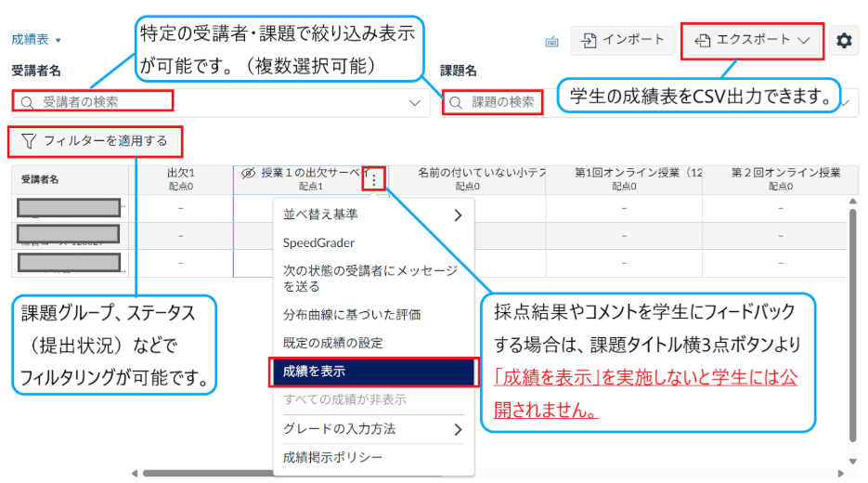Click the horizontal scrollbar below the grade table
Image resolution: width=868 pixels, height=483 pixels.
pos(464,474)
